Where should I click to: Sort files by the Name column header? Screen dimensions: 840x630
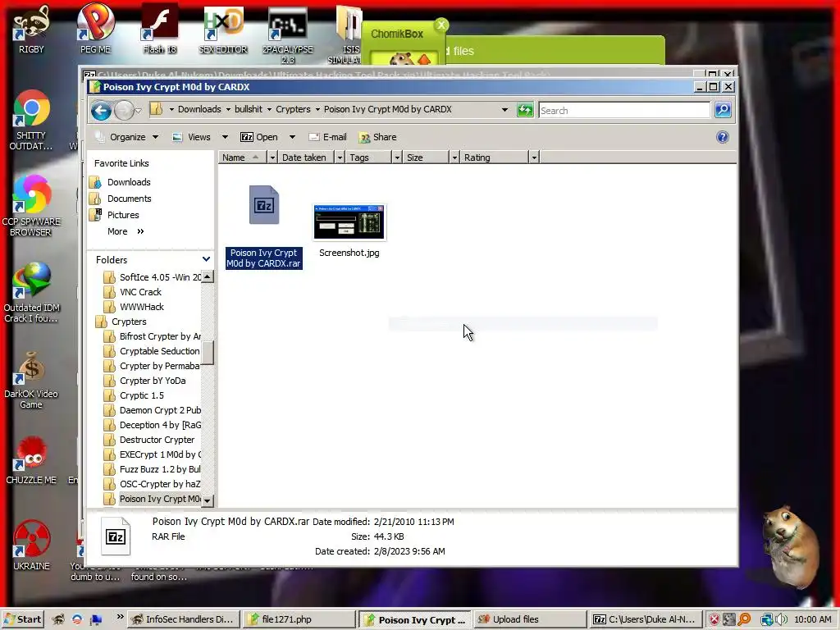coord(242,157)
